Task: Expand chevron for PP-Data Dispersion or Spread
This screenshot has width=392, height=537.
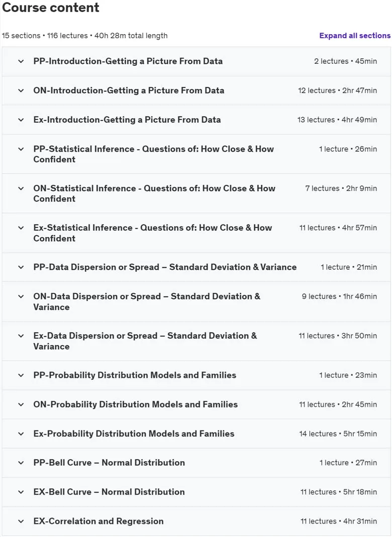Action: tap(21, 267)
